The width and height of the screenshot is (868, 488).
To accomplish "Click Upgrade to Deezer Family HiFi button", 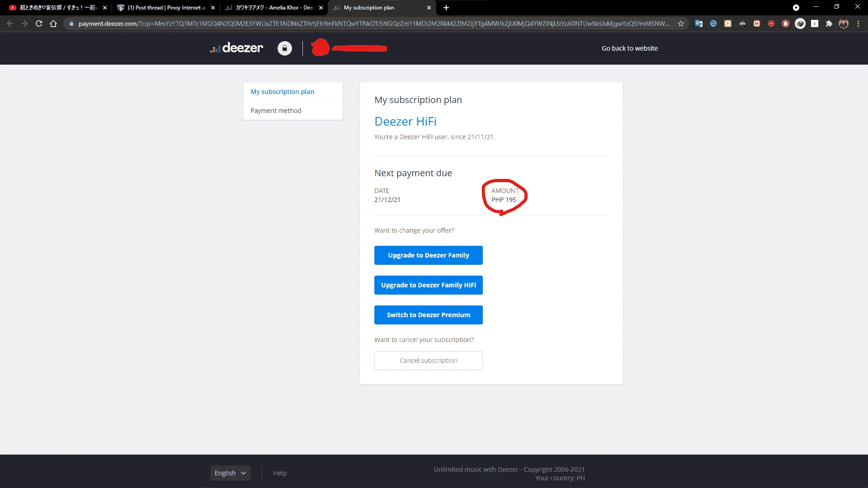I will 429,285.
